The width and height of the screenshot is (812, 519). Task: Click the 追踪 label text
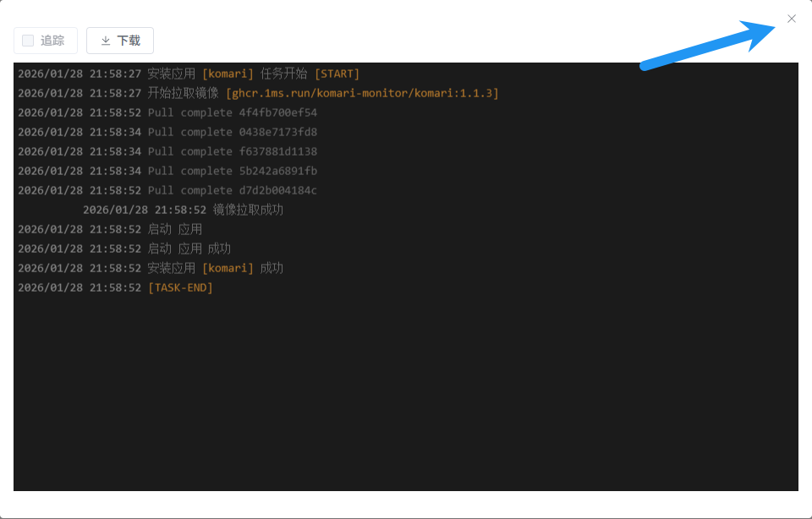point(52,41)
